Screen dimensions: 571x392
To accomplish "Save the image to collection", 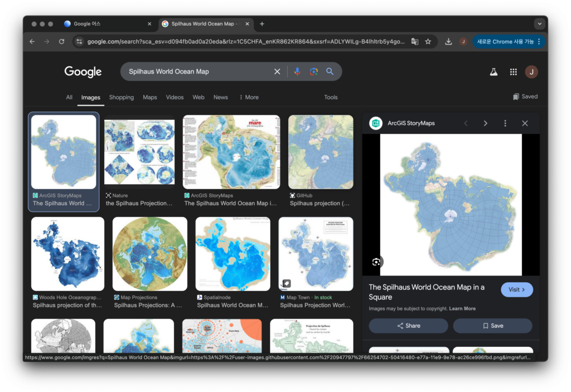I will click(492, 326).
